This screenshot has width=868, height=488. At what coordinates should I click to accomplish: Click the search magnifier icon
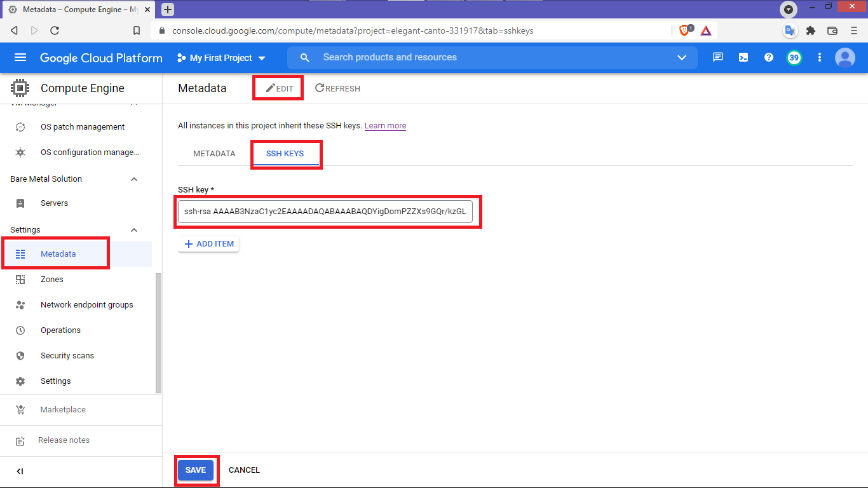pos(305,58)
